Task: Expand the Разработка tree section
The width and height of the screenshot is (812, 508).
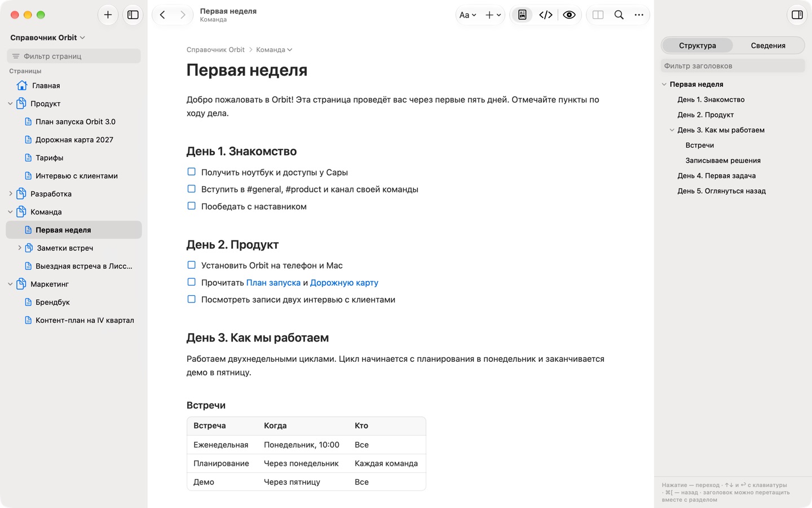Action: click(10, 194)
